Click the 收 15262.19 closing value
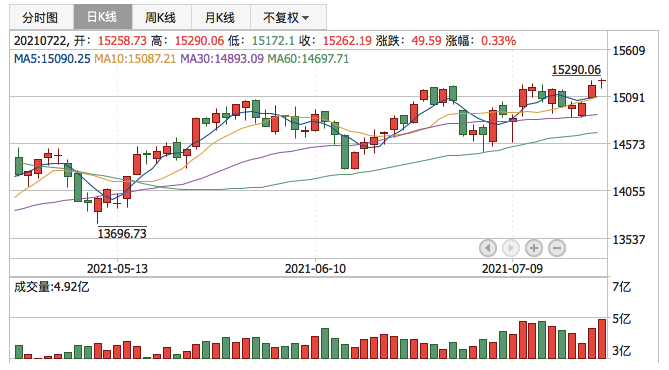 347,41
